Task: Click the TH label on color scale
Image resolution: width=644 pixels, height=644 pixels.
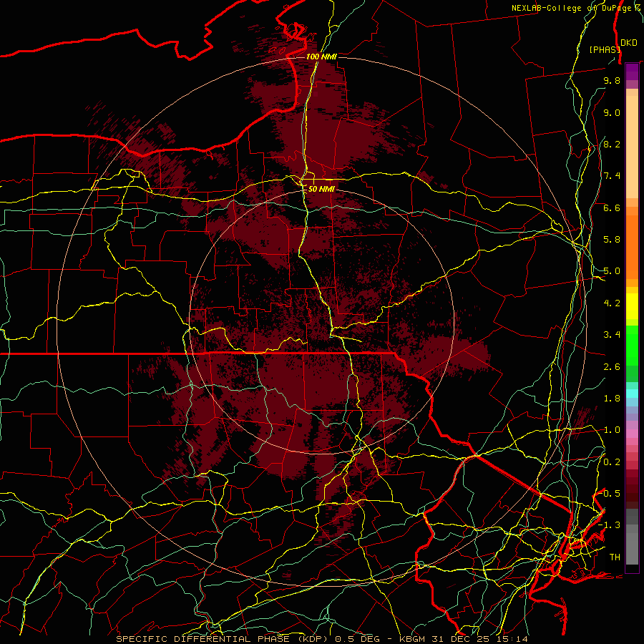Action: click(x=615, y=557)
